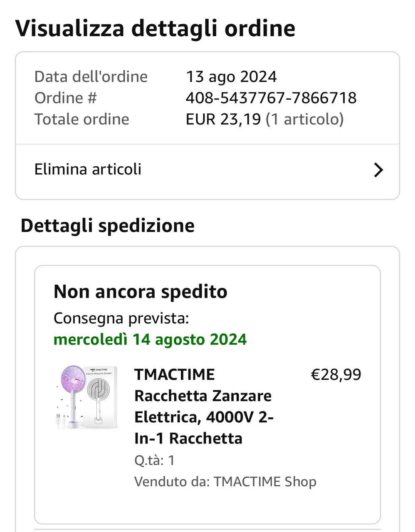The width and height of the screenshot is (415, 532).
Task: Open the mosquito racket product thumbnail
Action: 88,397
